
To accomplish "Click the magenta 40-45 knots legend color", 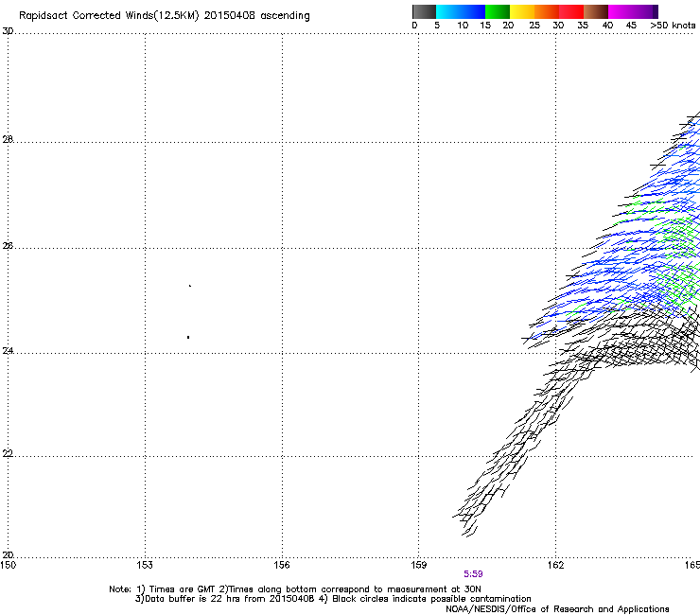I will pyautogui.click(x=621, y=11).
